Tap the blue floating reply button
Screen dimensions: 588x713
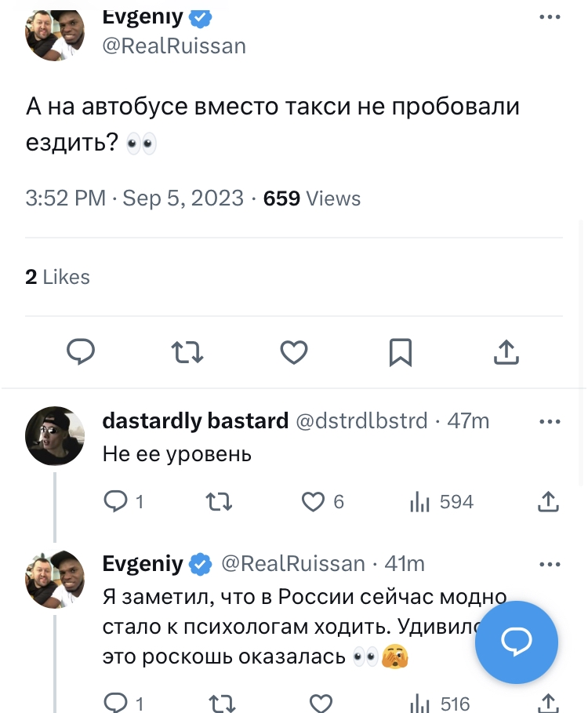click(517, 642)
